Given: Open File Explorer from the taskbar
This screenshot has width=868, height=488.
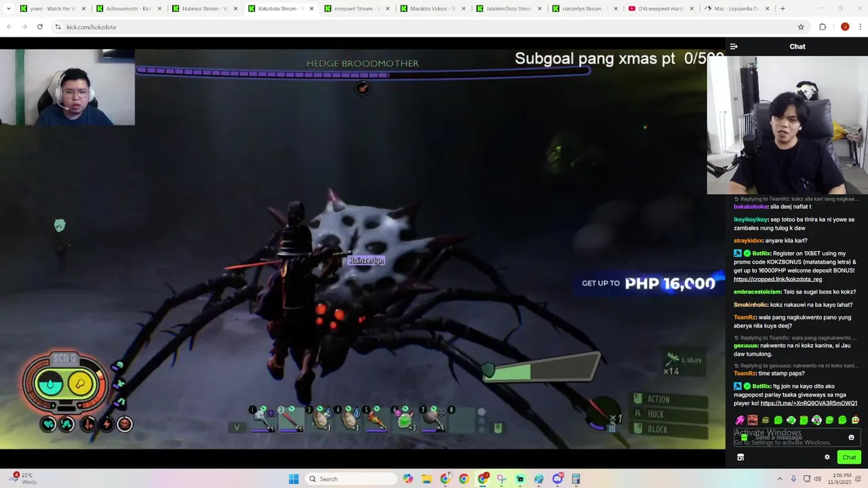Looking at the screenshot, I should pyautogui.click(x=427, y=479).
